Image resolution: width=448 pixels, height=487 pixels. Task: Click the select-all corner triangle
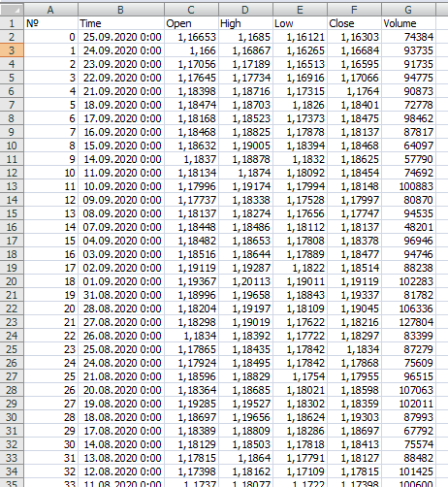(x=12, y=10)
